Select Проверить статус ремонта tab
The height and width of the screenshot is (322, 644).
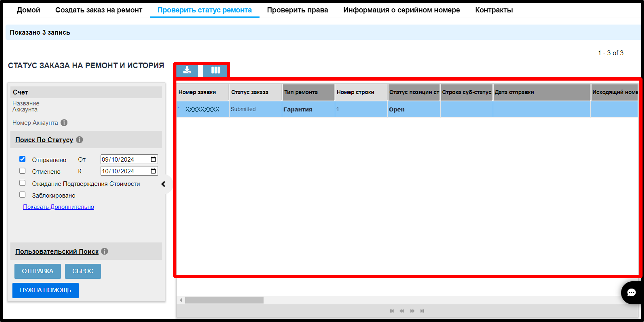tap(205, 10)
